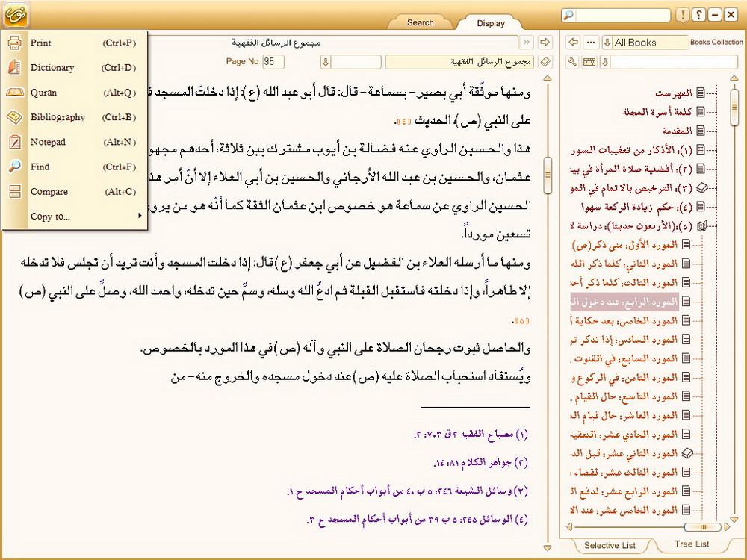747x560 pixels.
Task: Click the document icon next to الفهرست
Action: tap(701, 93)
